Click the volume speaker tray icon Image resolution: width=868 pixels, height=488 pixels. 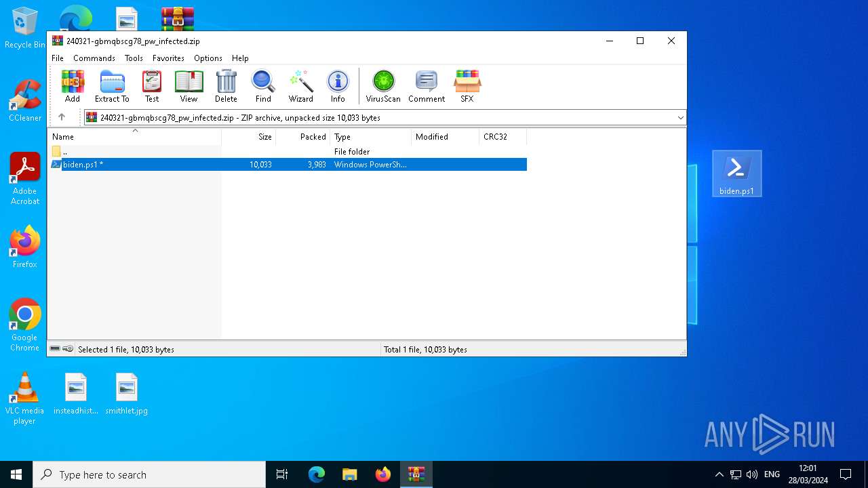coord(752,474)
